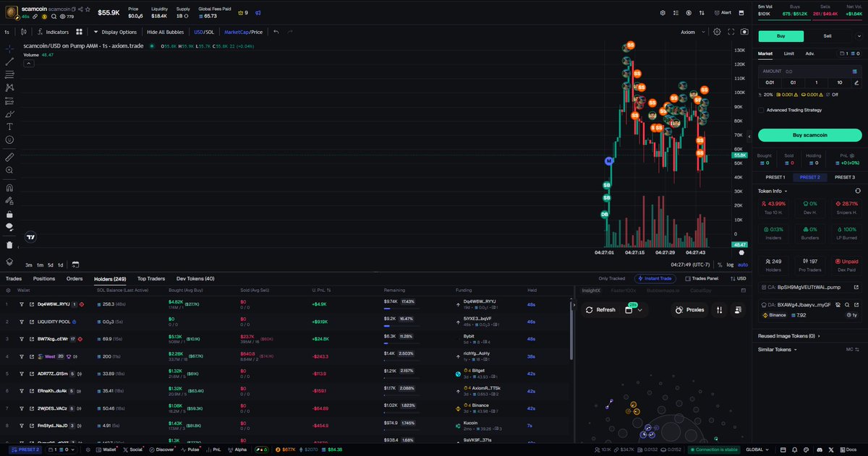Switch to the Trades tab

[x=14, y=278]
